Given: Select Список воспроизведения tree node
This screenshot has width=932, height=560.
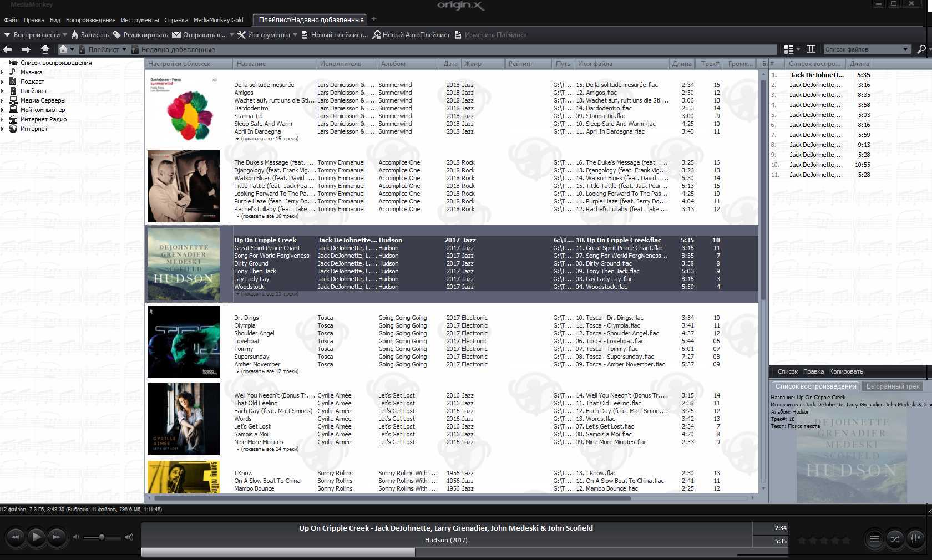Looking at the screenshot, I should pyautogui.click(x=56, y=63).
